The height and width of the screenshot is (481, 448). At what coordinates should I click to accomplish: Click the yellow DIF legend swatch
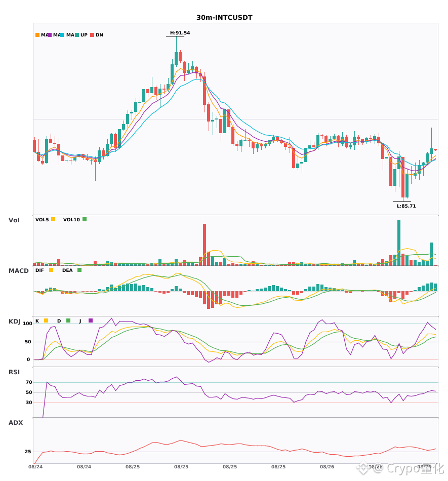pyautogui.click(x=51, y=270)
